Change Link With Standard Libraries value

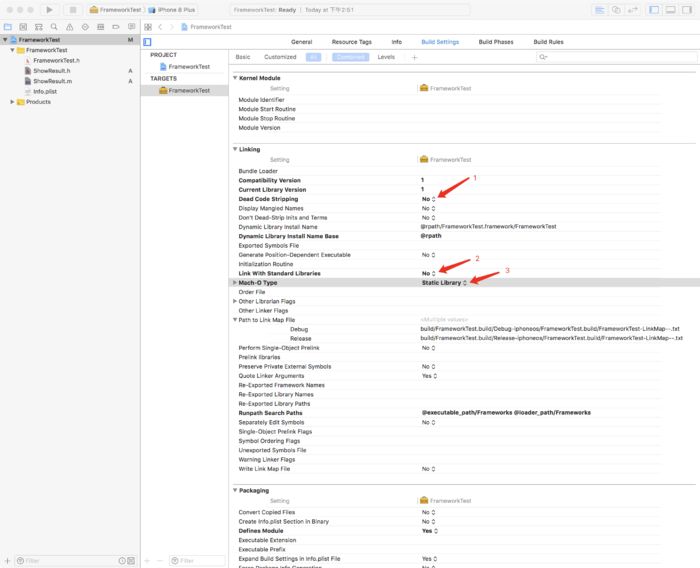tap(429, 273)
